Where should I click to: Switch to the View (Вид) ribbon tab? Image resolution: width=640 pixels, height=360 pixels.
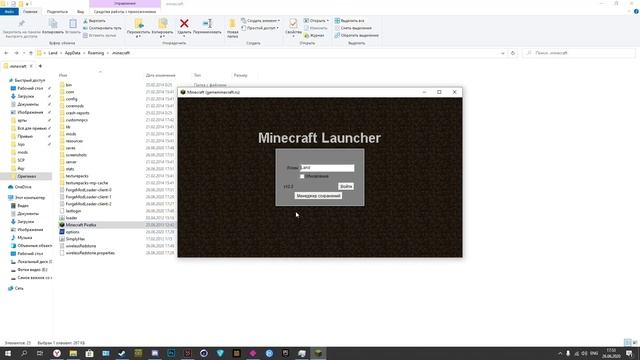click(x=80, y=11)
